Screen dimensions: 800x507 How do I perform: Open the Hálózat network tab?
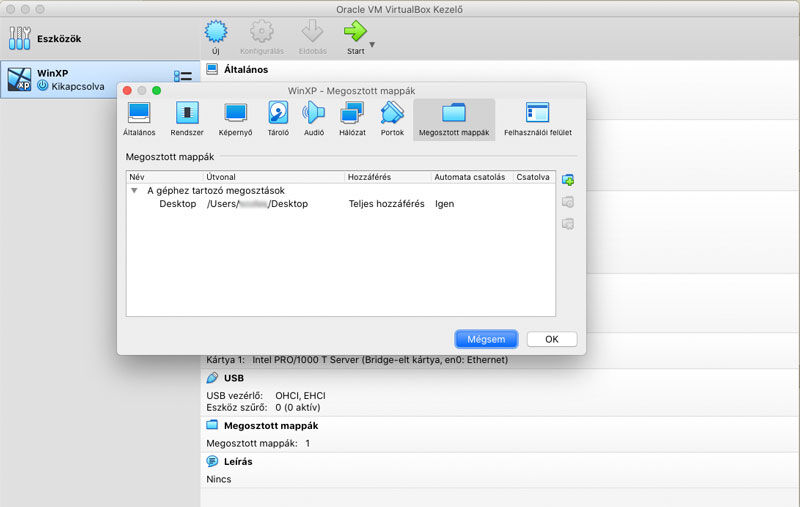pyautogui.click(x=352, y=119)
